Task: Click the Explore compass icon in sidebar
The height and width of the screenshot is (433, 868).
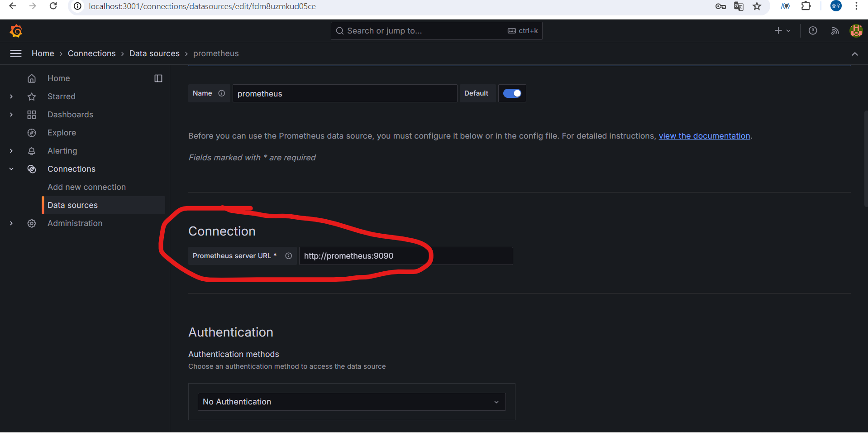Action: coord(32,133)
